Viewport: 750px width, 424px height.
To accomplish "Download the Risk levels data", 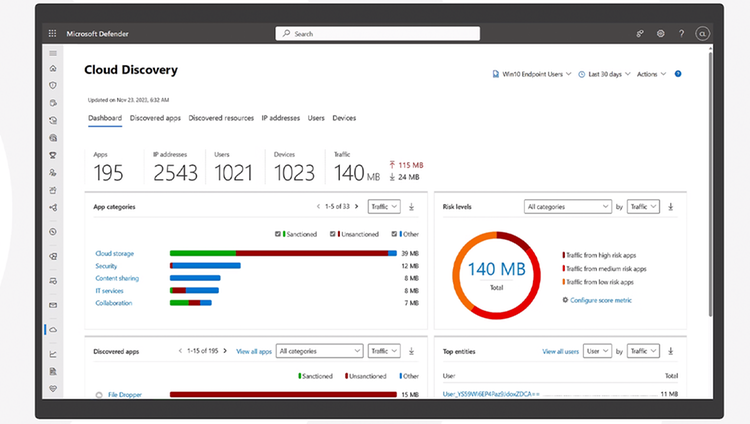I will tap(671, 207).
